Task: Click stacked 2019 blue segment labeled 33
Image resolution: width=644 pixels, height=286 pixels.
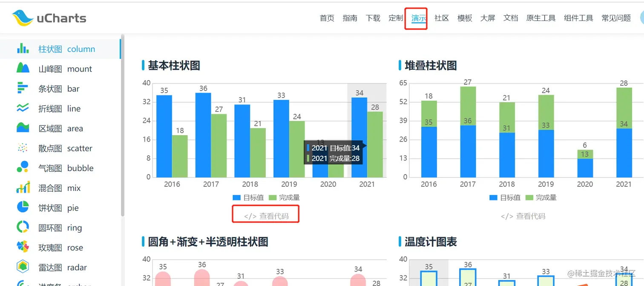Action: (546, 153)
